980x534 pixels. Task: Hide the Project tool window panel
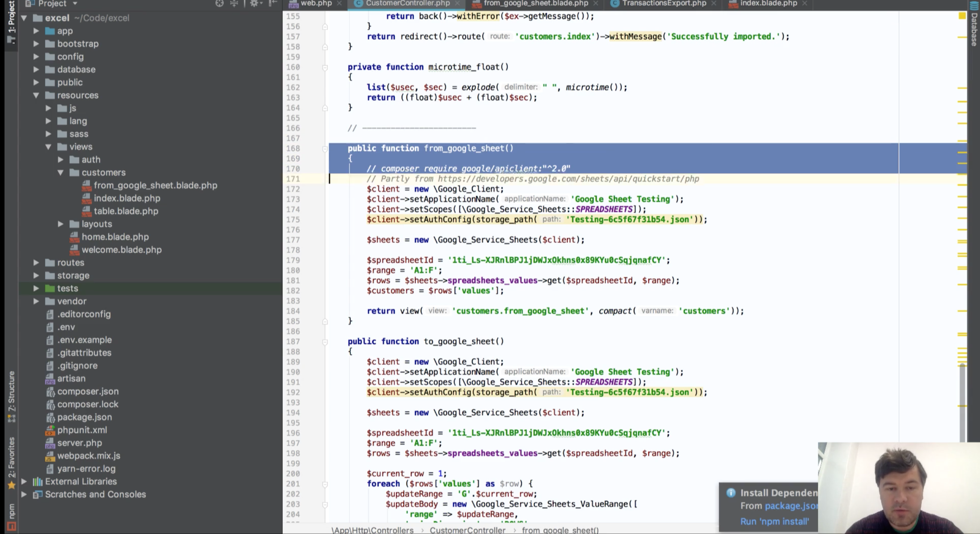tap(272, 3)
